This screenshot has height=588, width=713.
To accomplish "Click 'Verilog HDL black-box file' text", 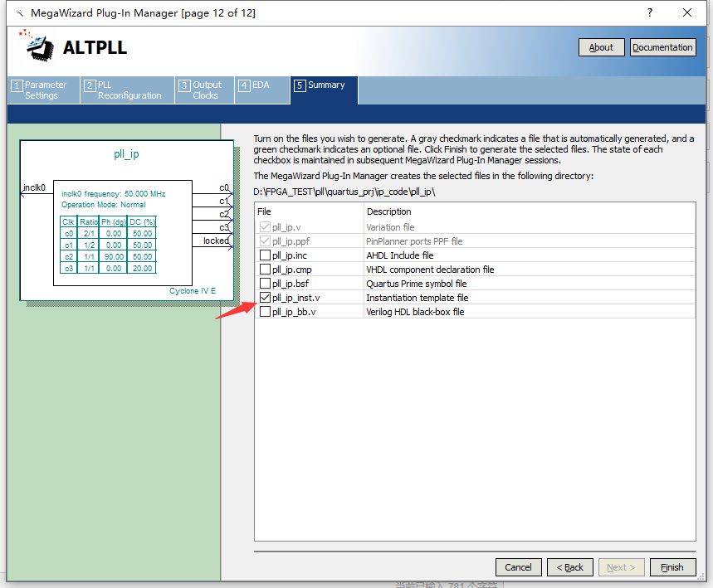I will pos(415,311).
